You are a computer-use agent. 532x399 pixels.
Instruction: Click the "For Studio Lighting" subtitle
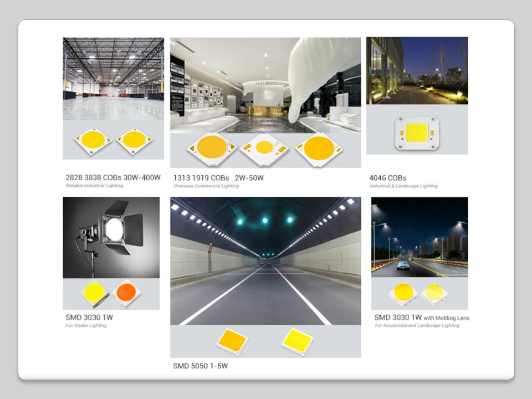coord(86,325)
